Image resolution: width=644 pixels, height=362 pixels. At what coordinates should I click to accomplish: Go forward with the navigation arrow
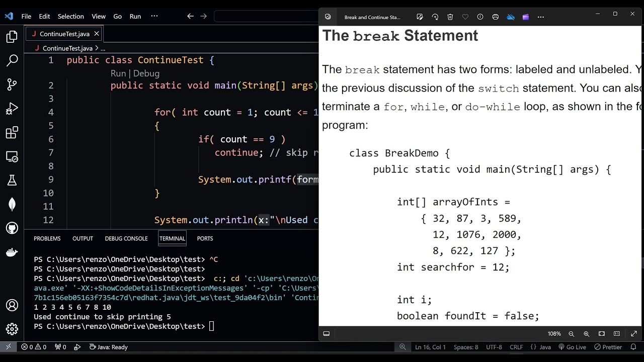(x=204, y=16)
